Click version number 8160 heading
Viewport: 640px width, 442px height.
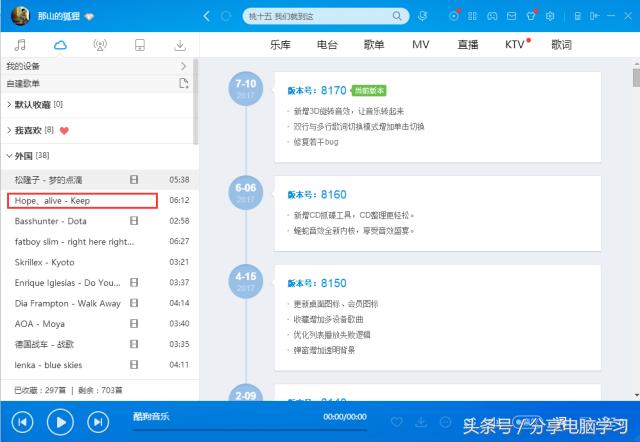click(x=317, y=194)
